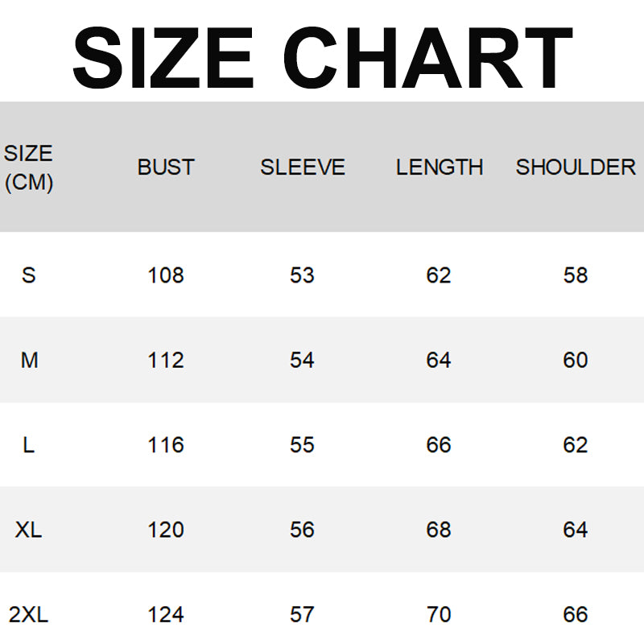Click bust value 112 for size M
The image size is (644, 644).
click(x=166, y=360)
